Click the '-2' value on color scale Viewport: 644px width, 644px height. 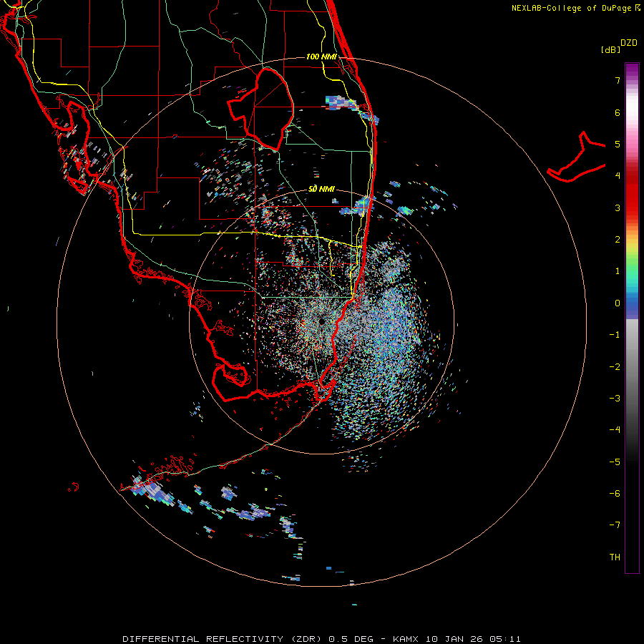(x=615, y=367)
